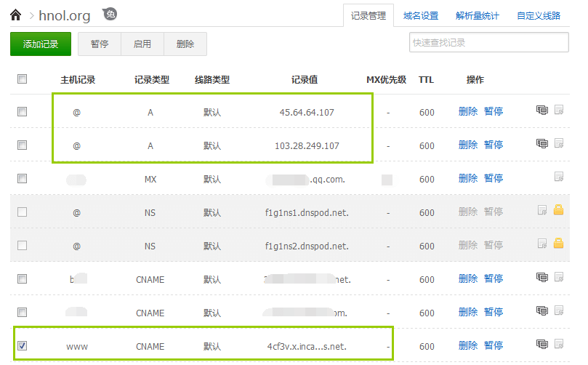Pause the 45.64.64.107 A record

tap(493, 111)
